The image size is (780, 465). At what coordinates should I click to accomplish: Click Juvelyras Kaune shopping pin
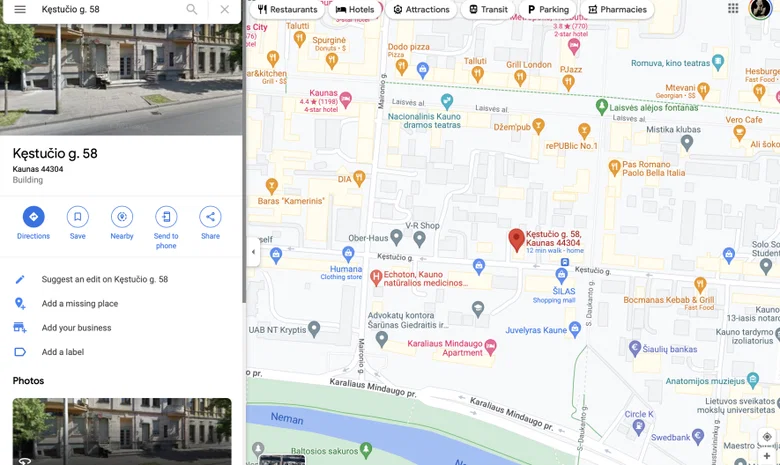point(575,329)
